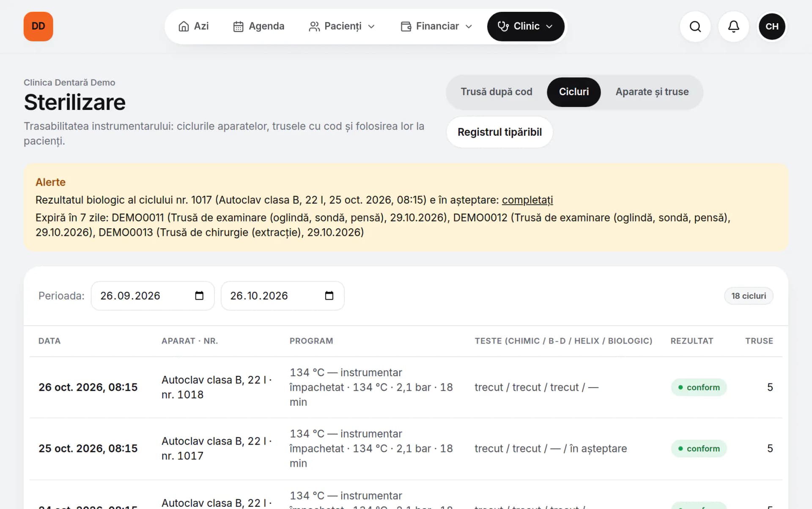Viewport: 812px width, 509px height.
Task: Open the search magnifier icon
Action: click(695, 27)
